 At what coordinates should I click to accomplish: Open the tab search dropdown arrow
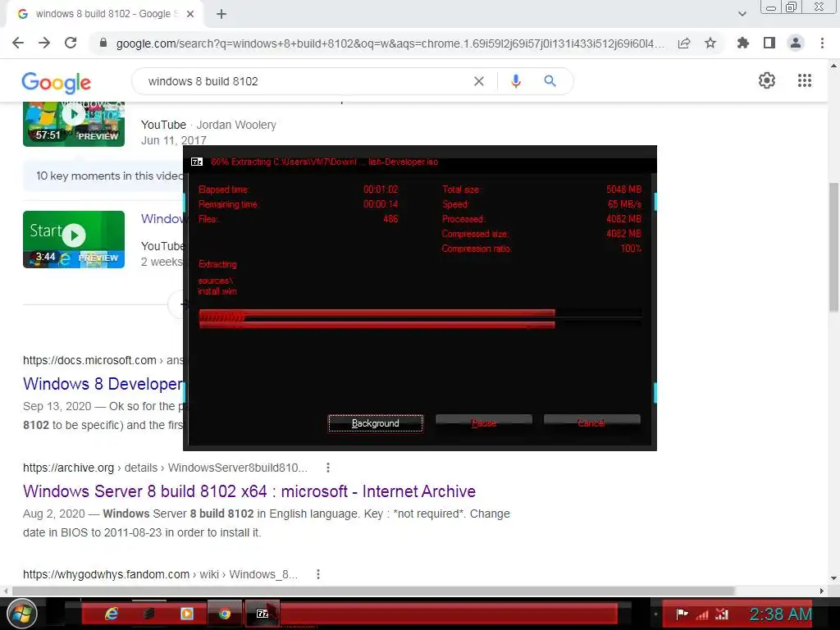(x=742, y=15)
